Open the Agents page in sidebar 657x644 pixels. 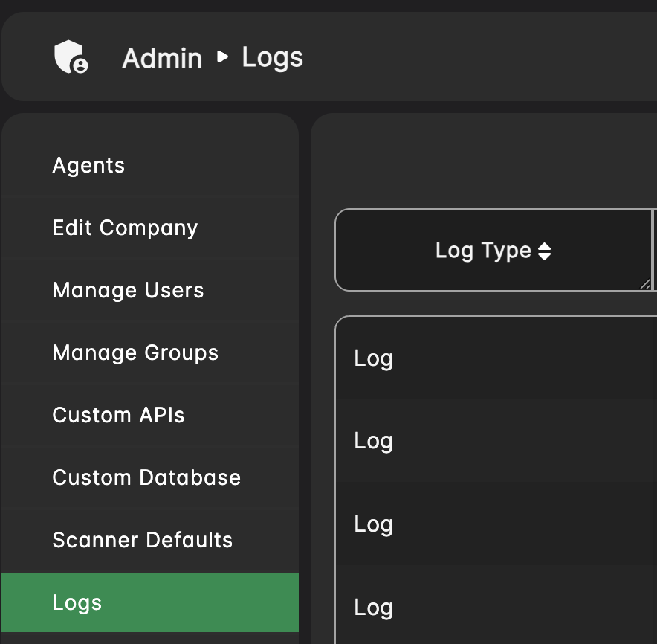88,165
